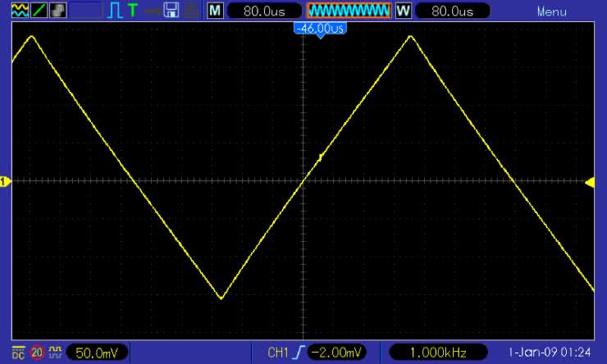Open the Menu at top right

tap(552, 11)
